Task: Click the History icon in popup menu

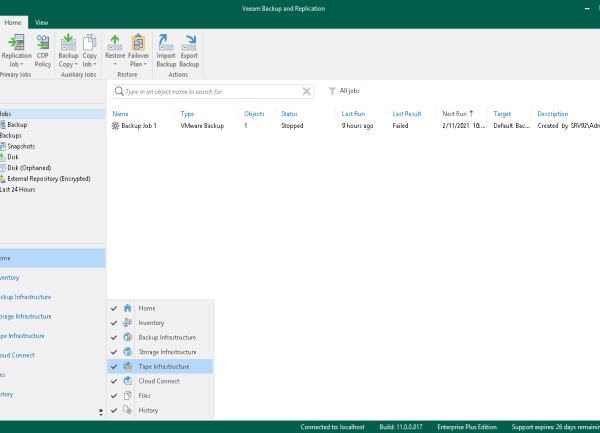Action: [x=128, y=410]
